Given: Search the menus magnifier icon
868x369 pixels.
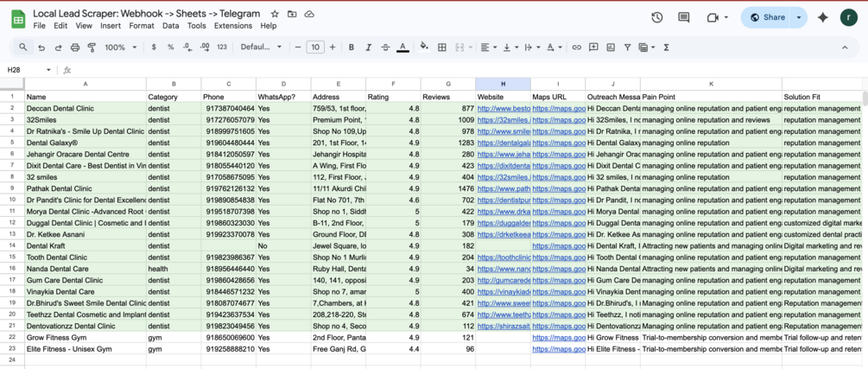Looking at the screenshot, I should point(22,48).
